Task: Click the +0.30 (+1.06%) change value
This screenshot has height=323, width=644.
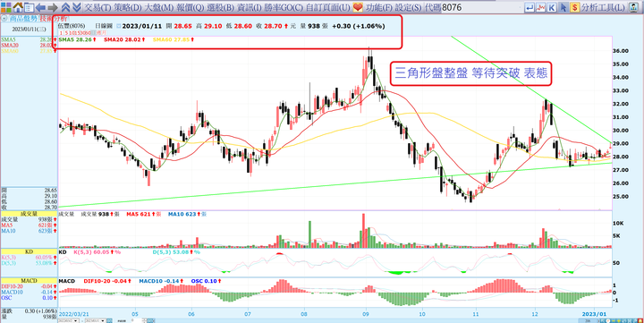Action: tap(358, 26)
